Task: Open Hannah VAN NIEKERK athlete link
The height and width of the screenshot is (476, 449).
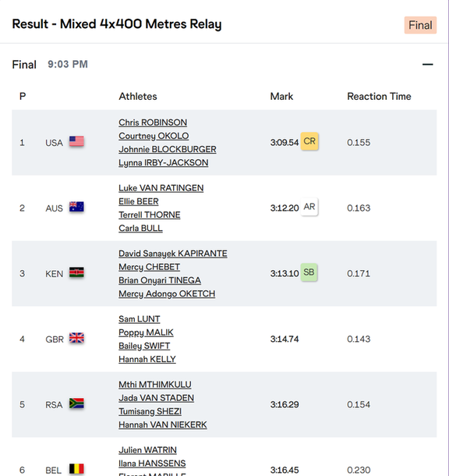Action: 163,425
